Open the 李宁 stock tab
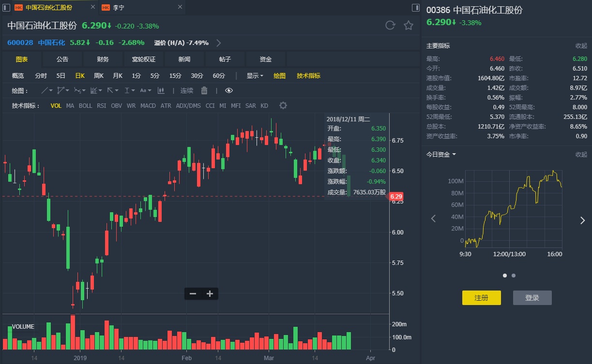This screenshot has height=364, width=592. tap(118, 7)
